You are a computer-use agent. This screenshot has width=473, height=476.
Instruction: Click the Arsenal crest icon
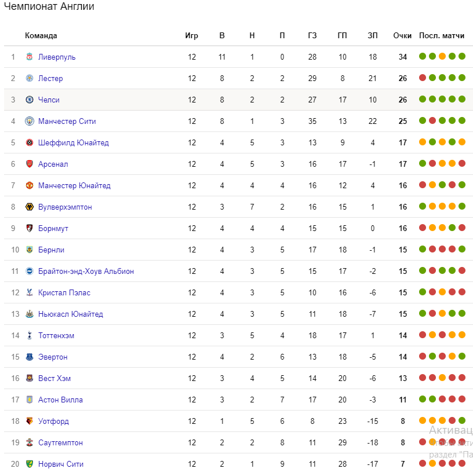pos(30,164)
